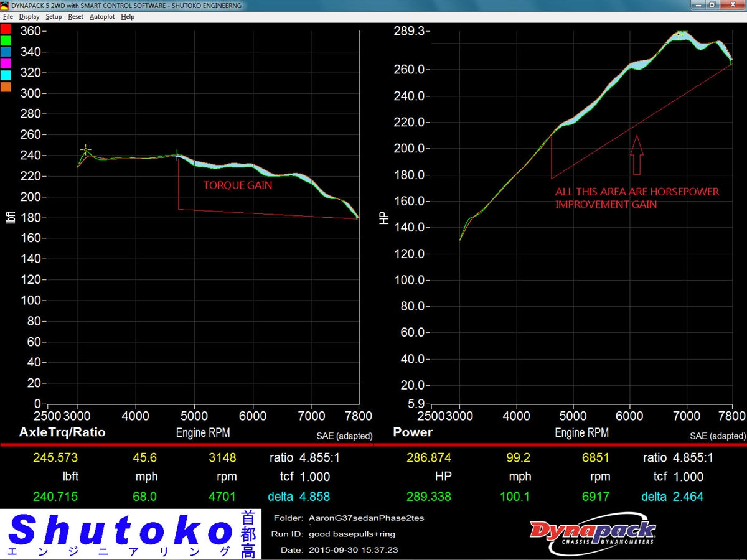
Task: Select the red run color swatch
Action: [6, 29]
